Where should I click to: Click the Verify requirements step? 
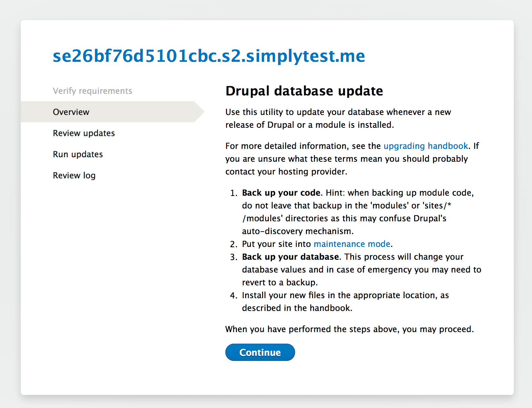pos(93,91)
